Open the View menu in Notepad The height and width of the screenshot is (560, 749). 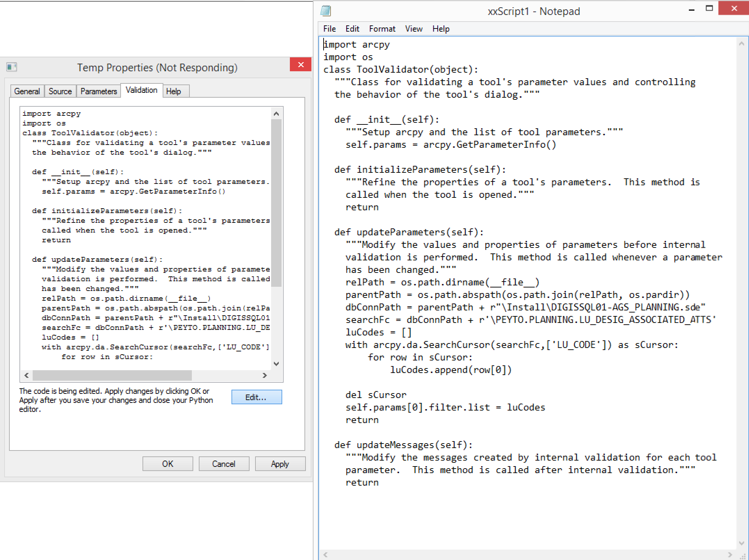(414, 29)
